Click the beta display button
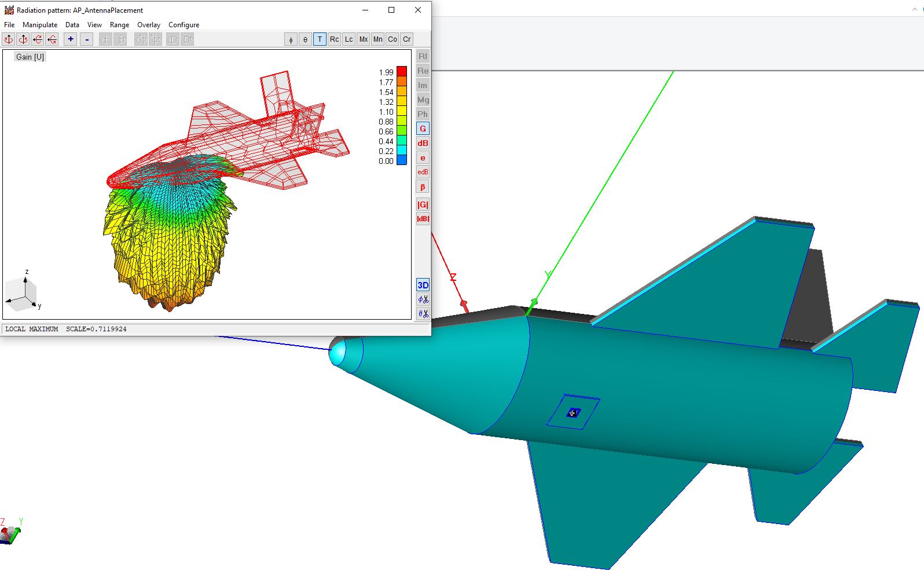The image size is (924, 571). coord(423,187)
